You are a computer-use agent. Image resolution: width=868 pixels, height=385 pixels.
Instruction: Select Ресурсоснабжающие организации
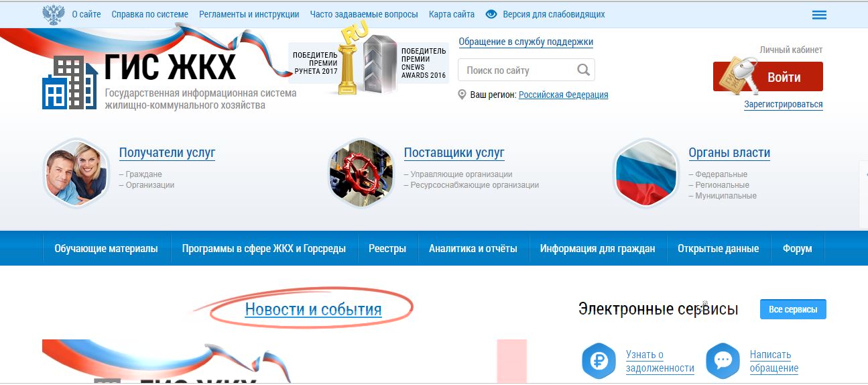point(475,185)
